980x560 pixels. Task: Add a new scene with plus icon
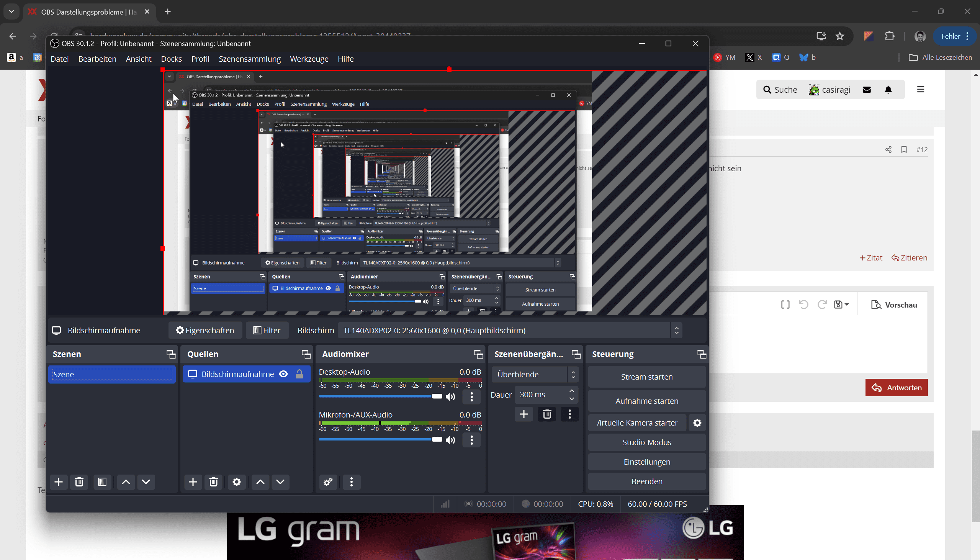point(59,482)
